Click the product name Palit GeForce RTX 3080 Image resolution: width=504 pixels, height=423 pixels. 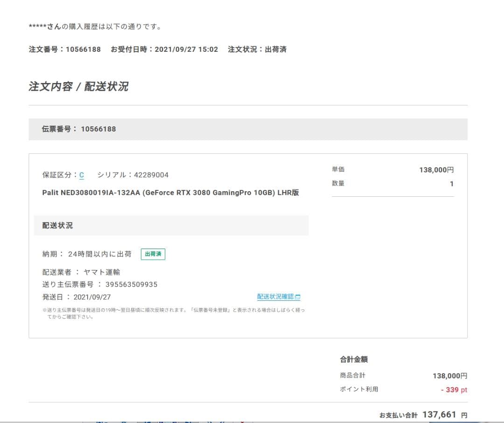click(171, 192)
